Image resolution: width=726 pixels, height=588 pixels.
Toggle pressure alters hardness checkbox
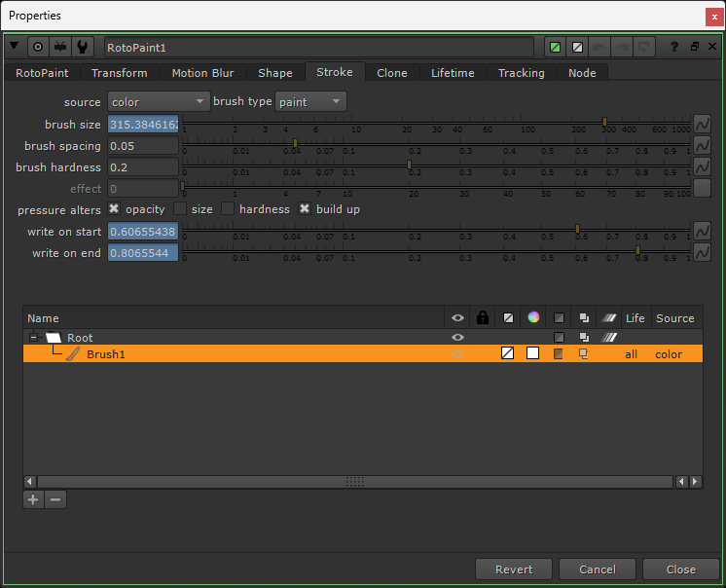click(228, 208)
